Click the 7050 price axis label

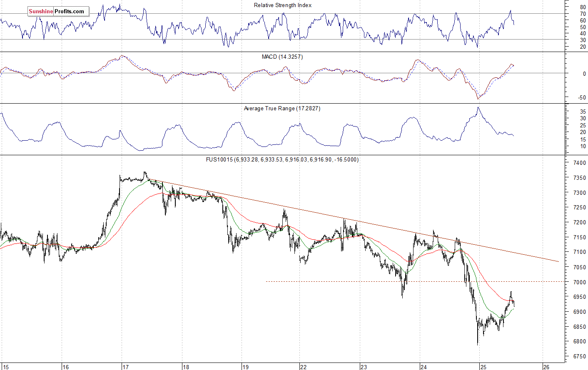[580, 267]
